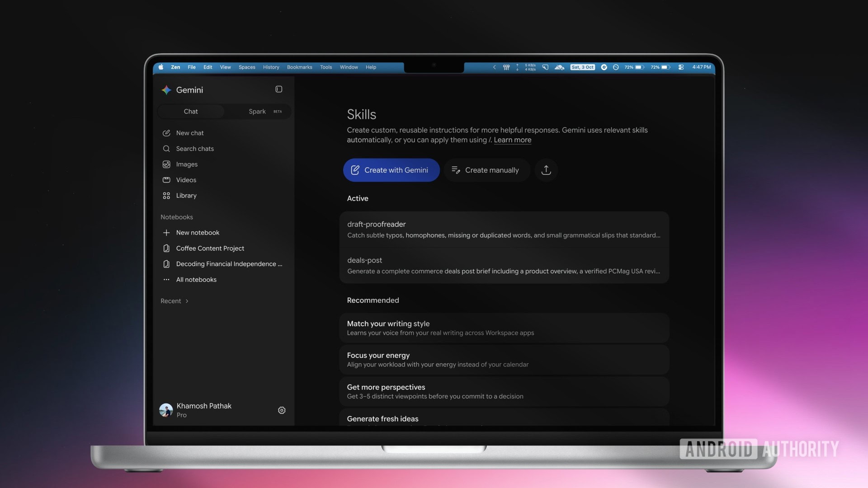
Task: Open the History menu
Action: tap(271, 67)
